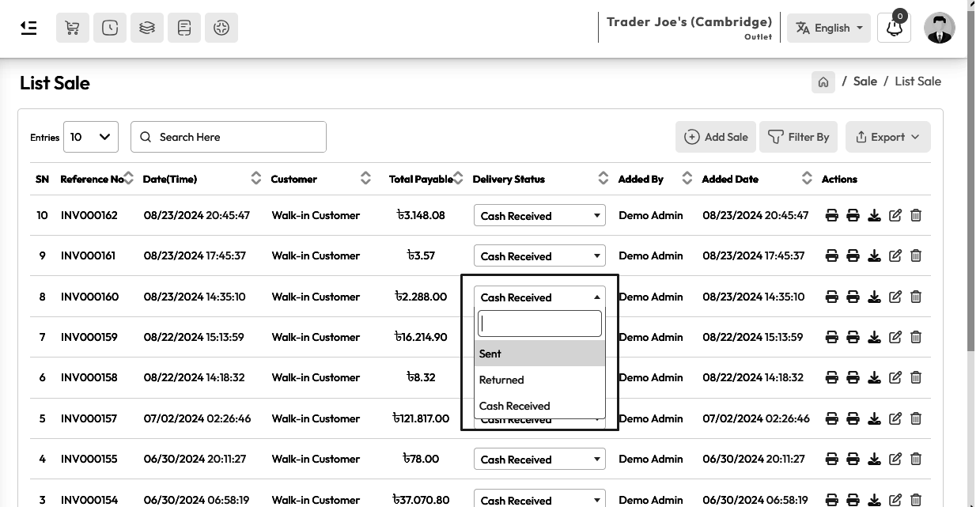Sort table by Added Date column
Screen dimensions: 980x507
click(807, 179)
